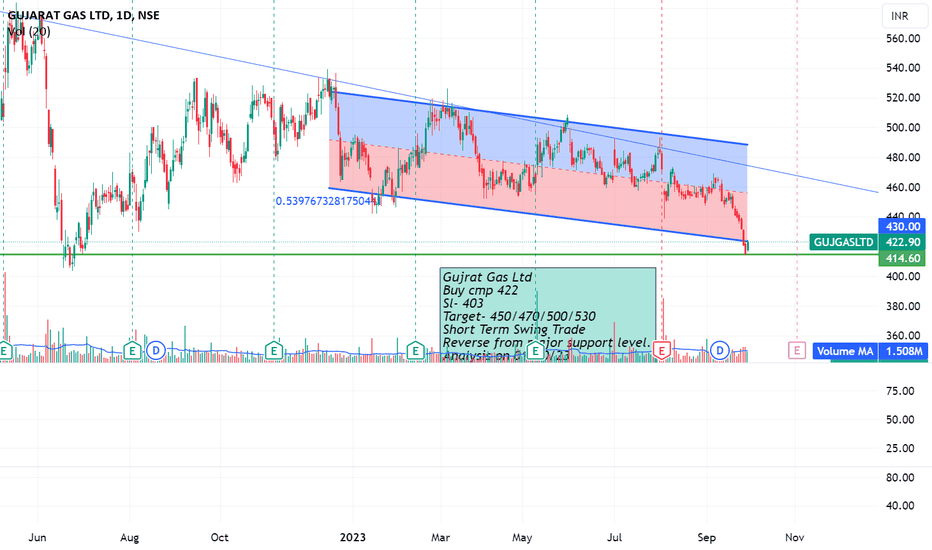The height and width of the screenshot is (550, 932).
Task: Click the Jun time axis label
Action: point(37,538)
